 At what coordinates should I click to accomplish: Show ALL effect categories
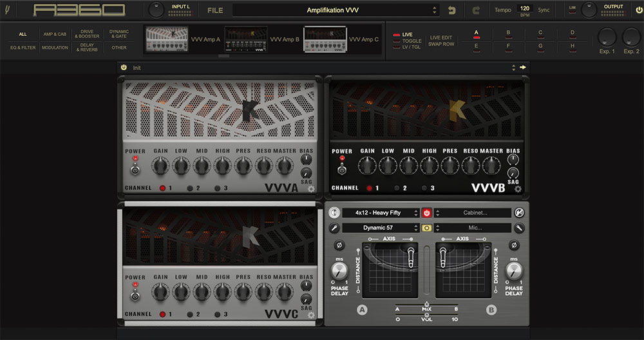(23, 34)
